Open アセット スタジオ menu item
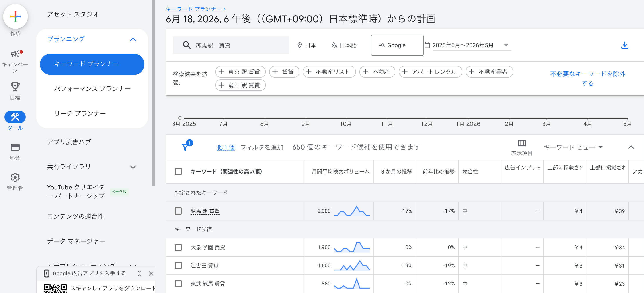This screenshot has height=293, width=644. click(x=73, y=14)
